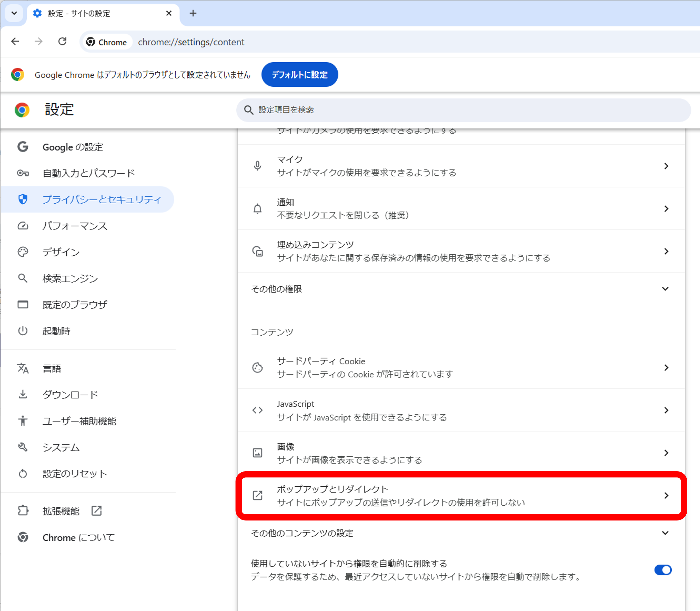
Task: Click the 通知 bell icon
Action: pos(258,209)
